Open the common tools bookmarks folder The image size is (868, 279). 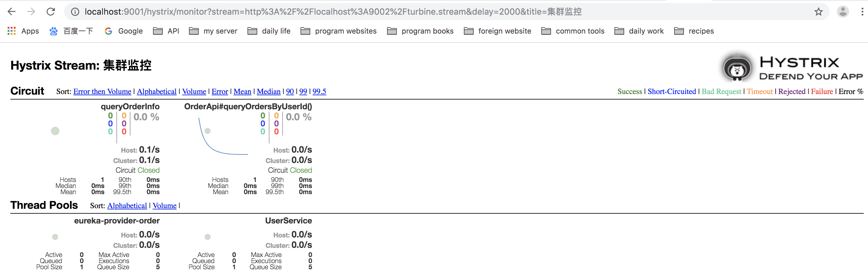(x=573, y=31)
